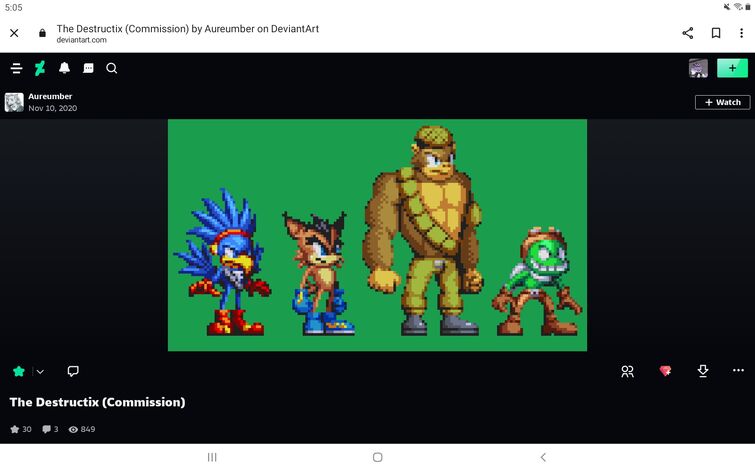Image resolution: width=755 pixels, height=472 pixels.
Task: Close the browser tab with the X icon
Action: coord(14,33)
